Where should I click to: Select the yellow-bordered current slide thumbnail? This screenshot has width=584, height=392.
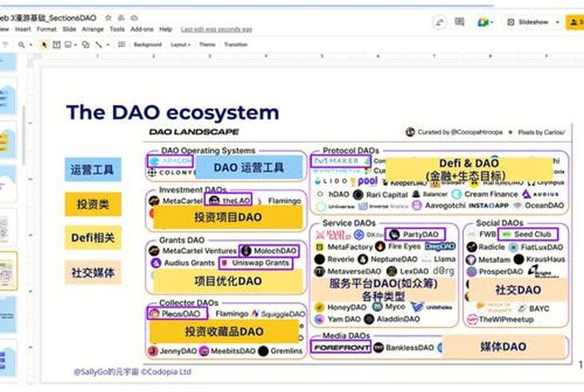[x=8, y=270]
